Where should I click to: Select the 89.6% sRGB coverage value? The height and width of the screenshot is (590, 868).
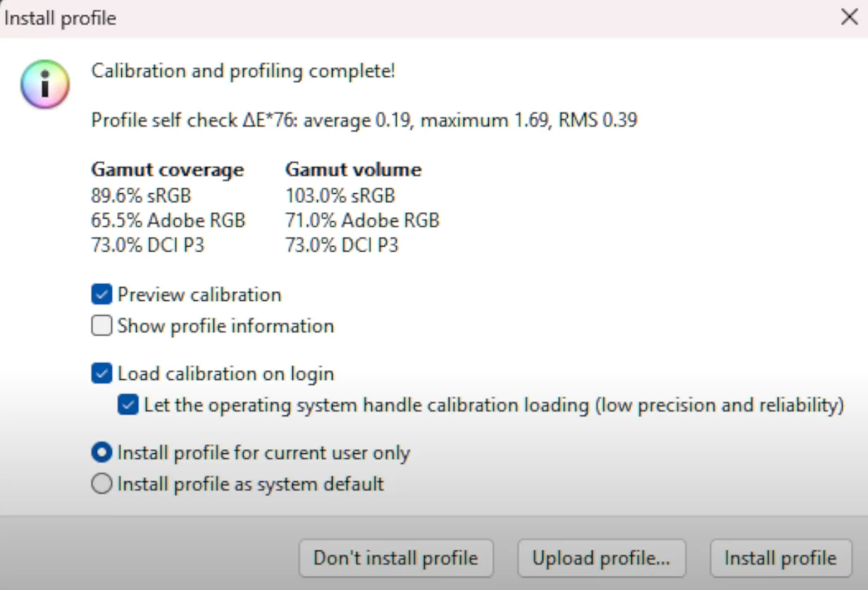140,195
